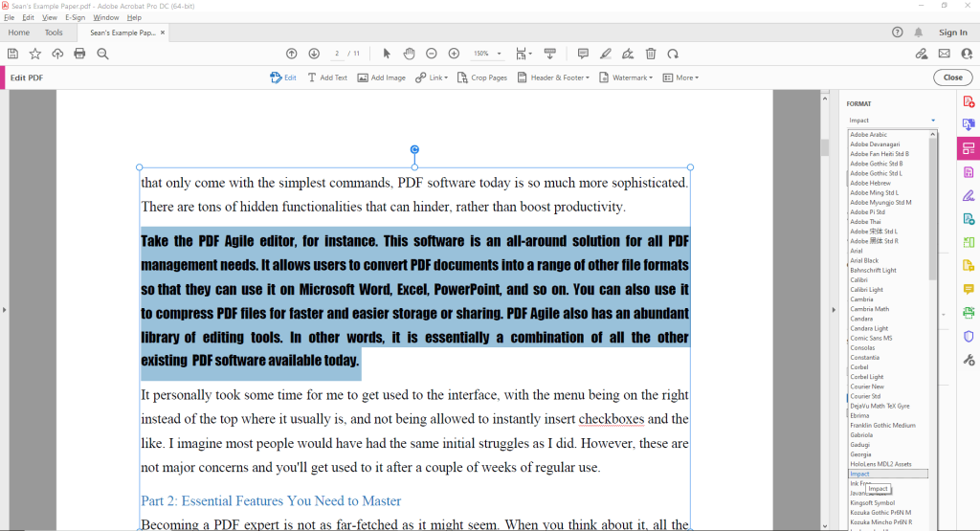Viewport: 980px width, 531px height.
Task: Open the Header & Footer dropdown
Action: (553, 77)
